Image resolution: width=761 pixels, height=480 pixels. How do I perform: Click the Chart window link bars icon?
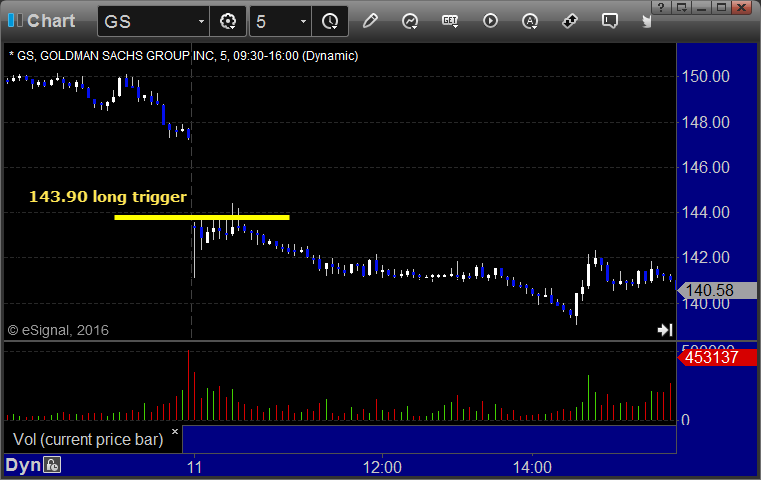click(x=15, y=21)
